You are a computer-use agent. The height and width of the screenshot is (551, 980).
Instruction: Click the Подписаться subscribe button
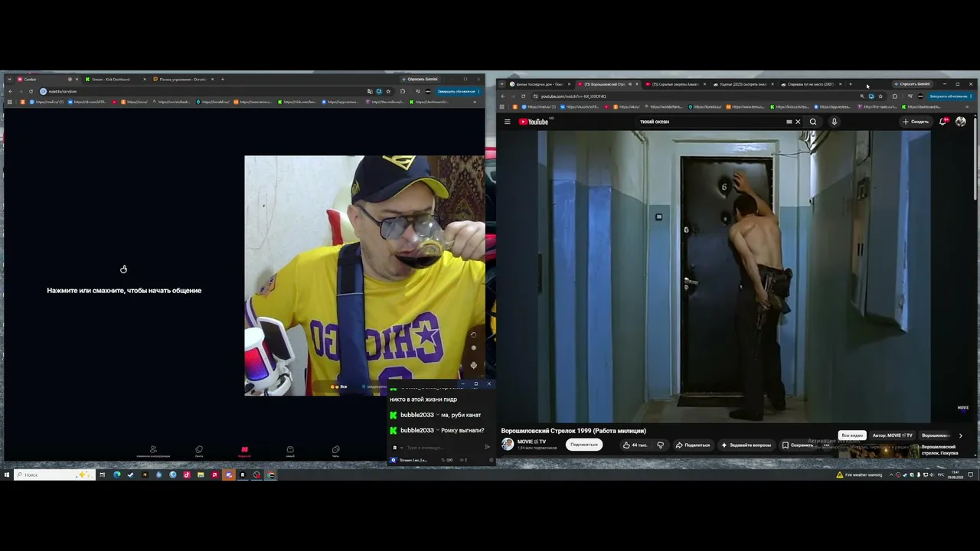coord(583,445)
